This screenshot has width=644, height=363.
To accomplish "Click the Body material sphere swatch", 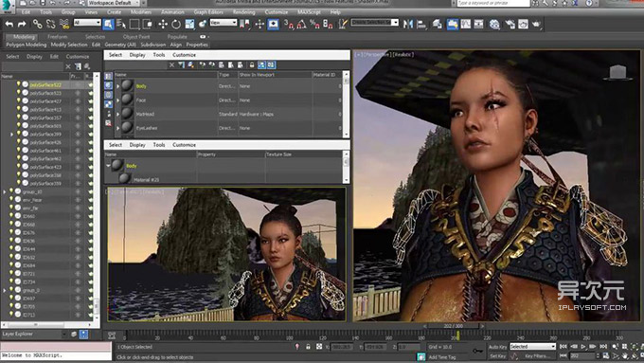I will click(x=127, y=85).
